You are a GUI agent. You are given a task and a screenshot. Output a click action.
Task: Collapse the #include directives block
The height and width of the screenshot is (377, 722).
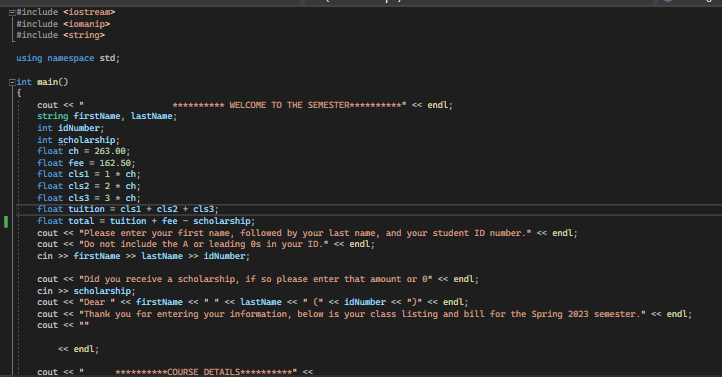tap(12, 13)
